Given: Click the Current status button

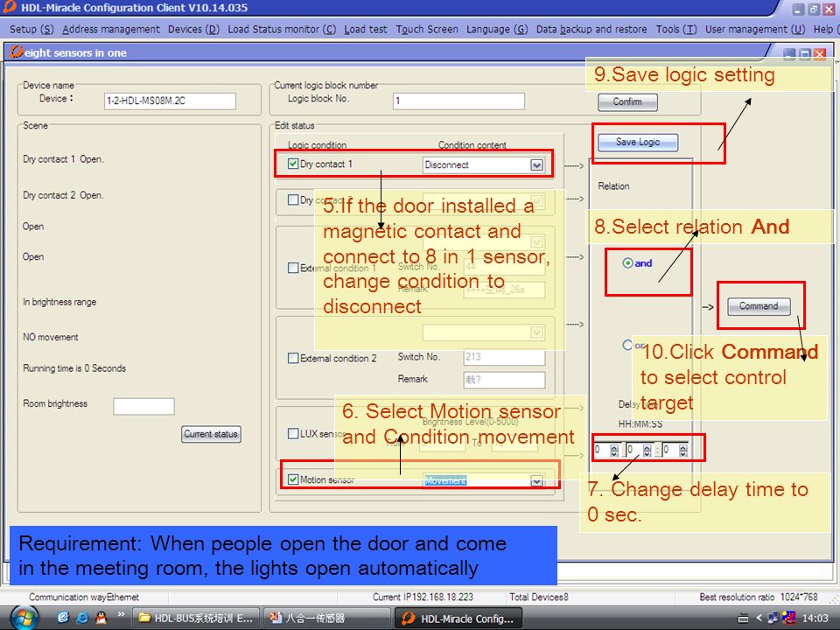Looking at the screenshot, I should coord(211,434).
